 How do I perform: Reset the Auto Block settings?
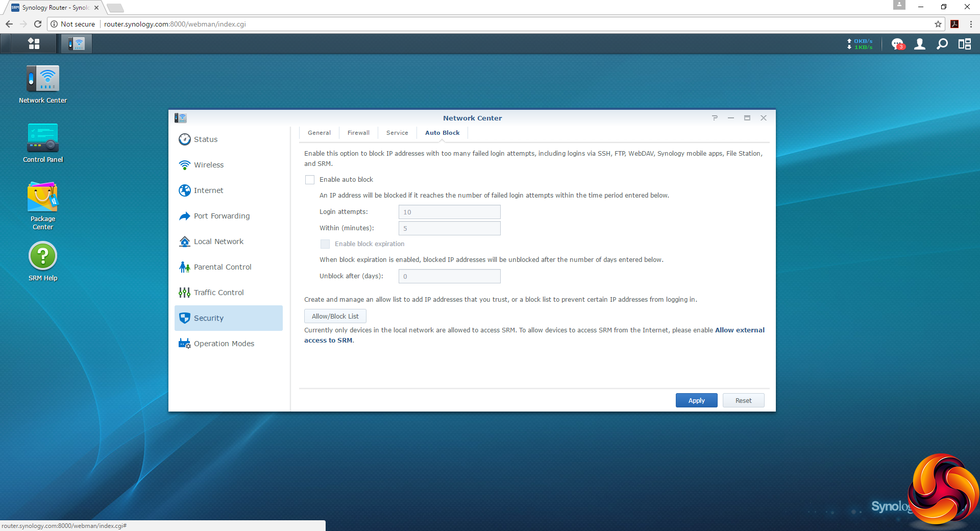pos(743,401)
